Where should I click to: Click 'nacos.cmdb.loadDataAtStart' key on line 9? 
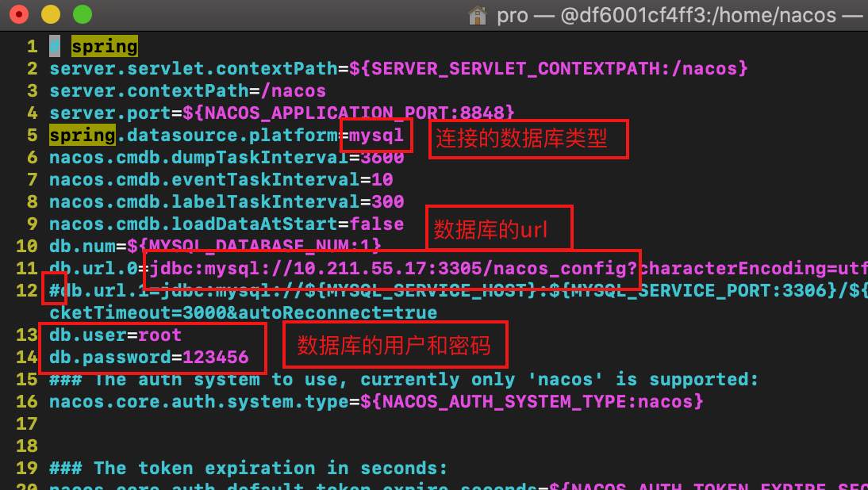pos(194,224)
